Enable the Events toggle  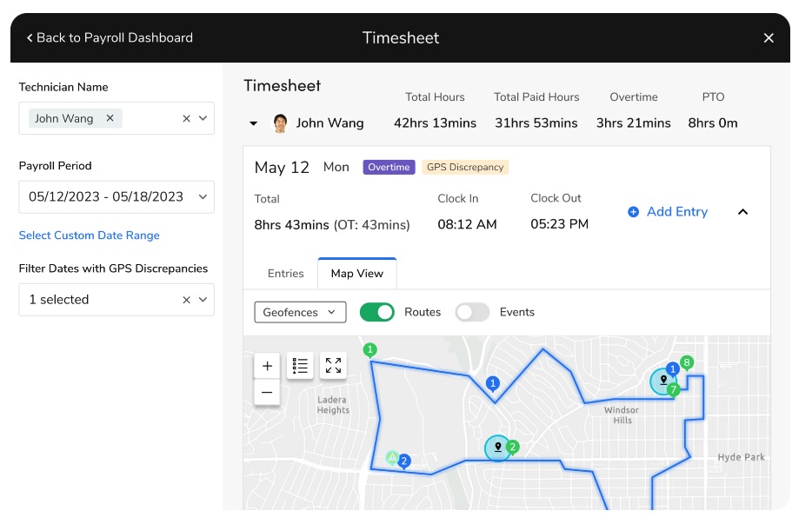472,312
